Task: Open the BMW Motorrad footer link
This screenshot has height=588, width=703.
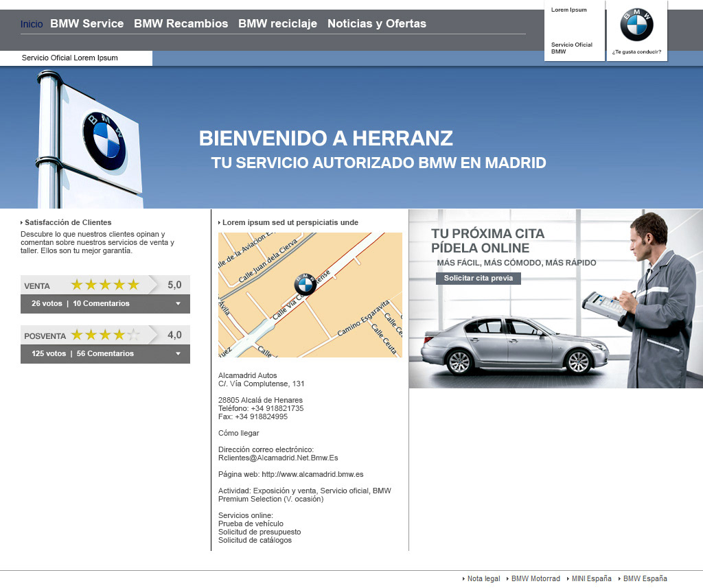Action: (x=535, y=578)
